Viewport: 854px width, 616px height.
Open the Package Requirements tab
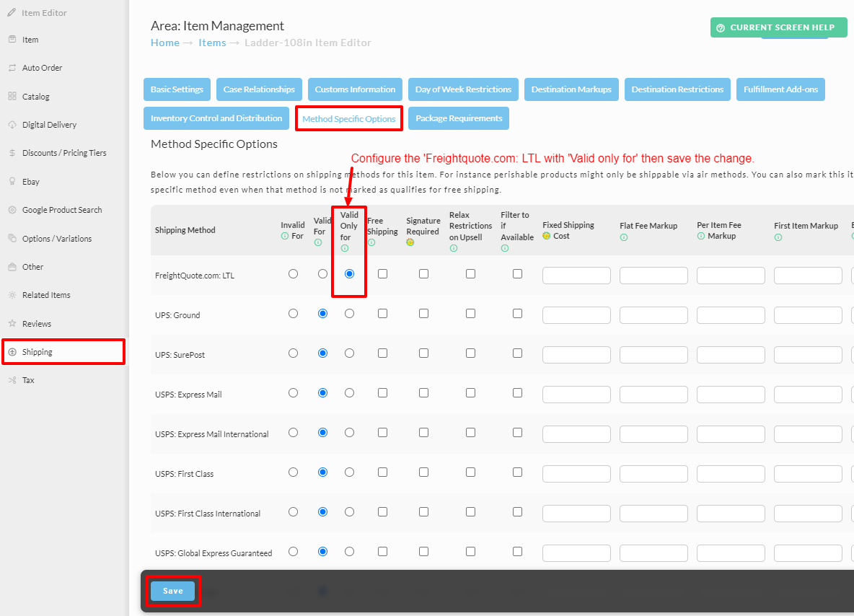[x=459, y=118]
